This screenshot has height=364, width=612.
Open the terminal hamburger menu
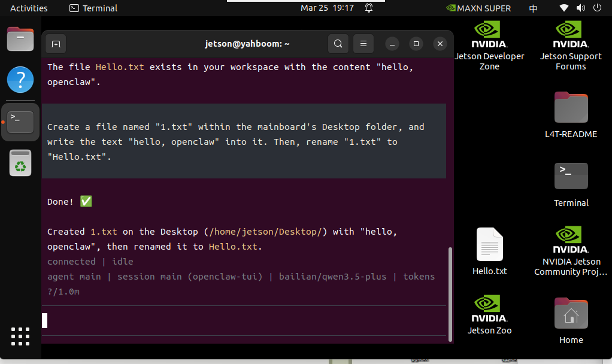(363, 44)
